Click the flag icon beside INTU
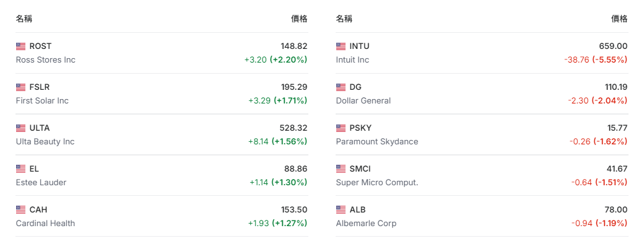The height and width of the screenshot is (241, 644). coord(341,46)
